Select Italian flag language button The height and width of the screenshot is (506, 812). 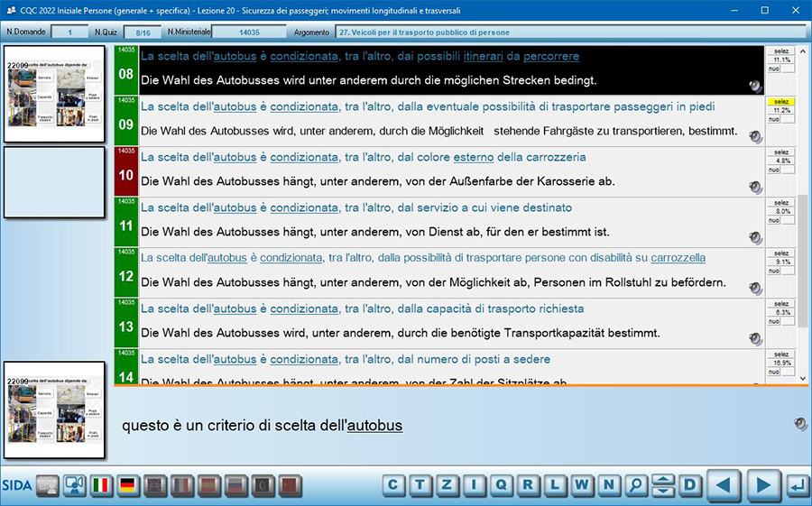tap(101, 486)
